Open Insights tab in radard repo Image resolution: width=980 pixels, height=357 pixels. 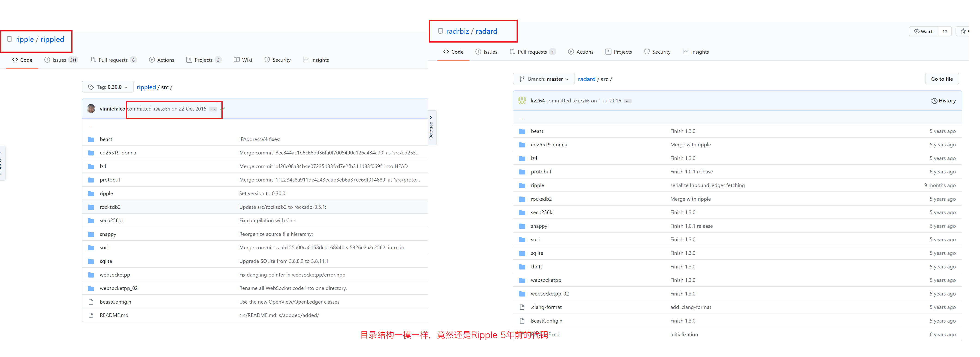click(x=696, y=52)
